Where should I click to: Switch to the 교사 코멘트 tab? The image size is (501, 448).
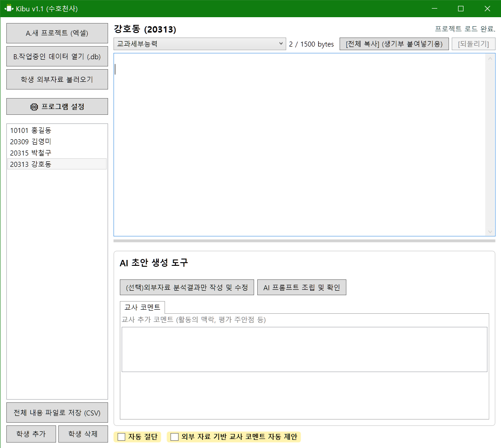tap(142, 307)
